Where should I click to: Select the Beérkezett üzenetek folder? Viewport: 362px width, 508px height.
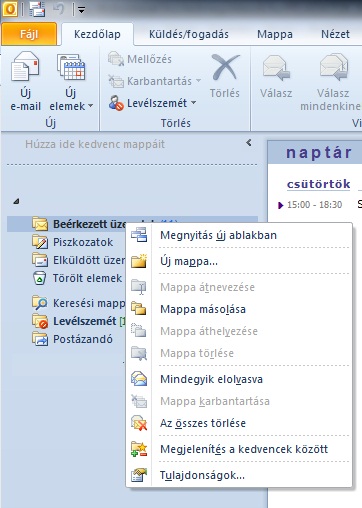tap(132, 224)
